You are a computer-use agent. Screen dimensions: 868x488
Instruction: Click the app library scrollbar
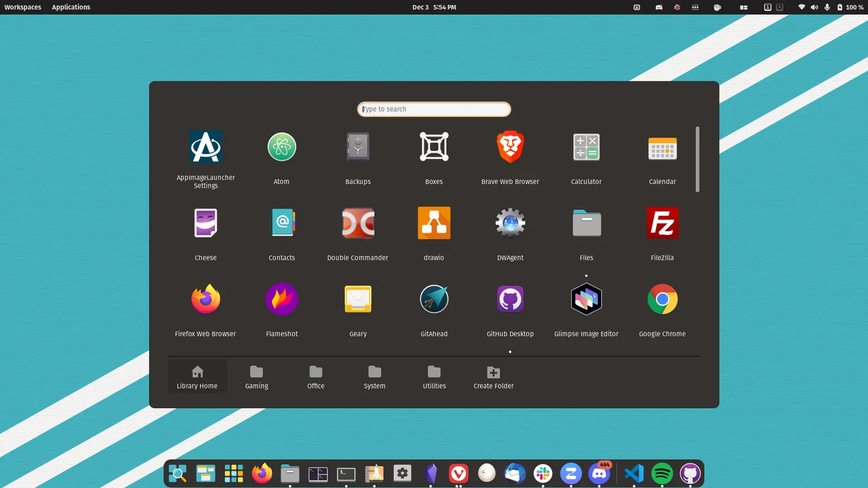coord(697,159)
